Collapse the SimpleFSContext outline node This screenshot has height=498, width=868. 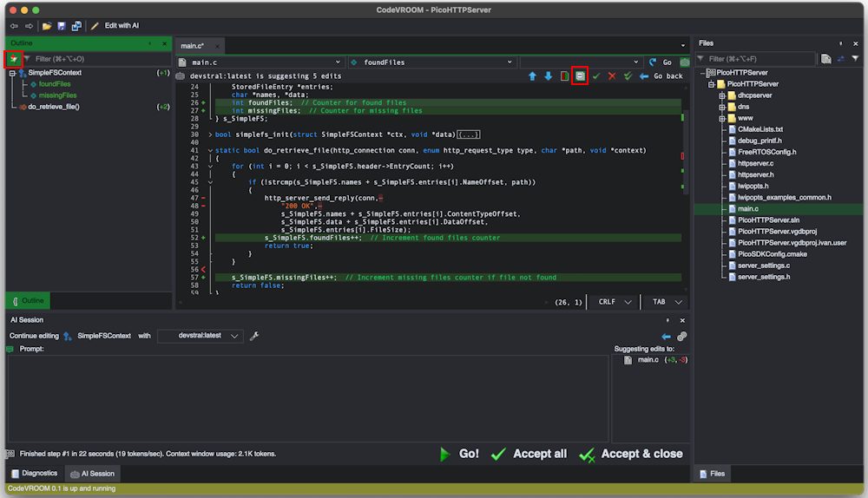[12, 73]
